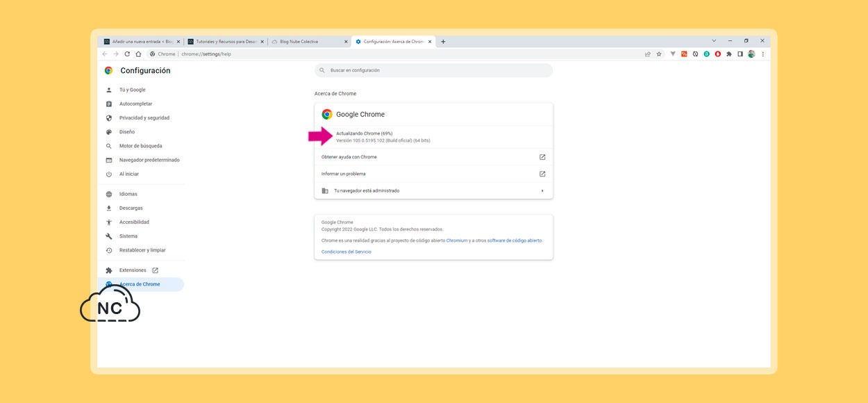Switch to the 'Tutoriales y Recursos' tab
The image size is (868, 403).
coord(225,42)
